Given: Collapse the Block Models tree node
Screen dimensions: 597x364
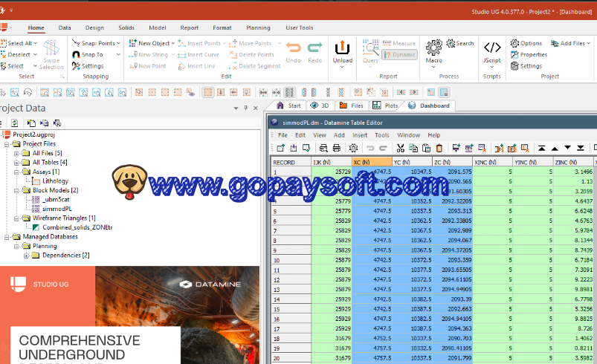Looking at the screenshot, I should [x=16, y=190].
